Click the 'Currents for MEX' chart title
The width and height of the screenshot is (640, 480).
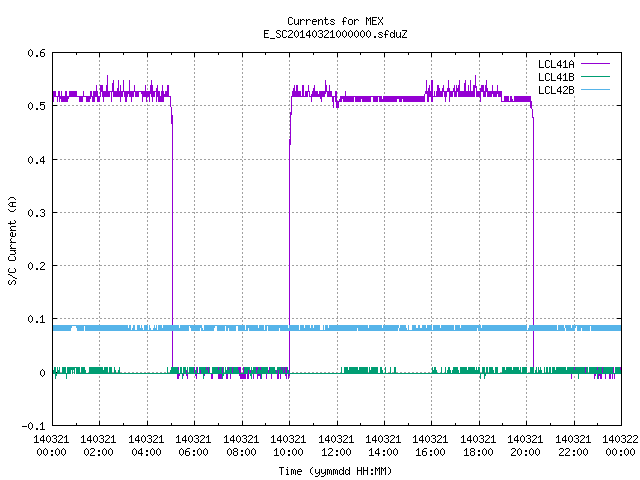tap(335, 21)
